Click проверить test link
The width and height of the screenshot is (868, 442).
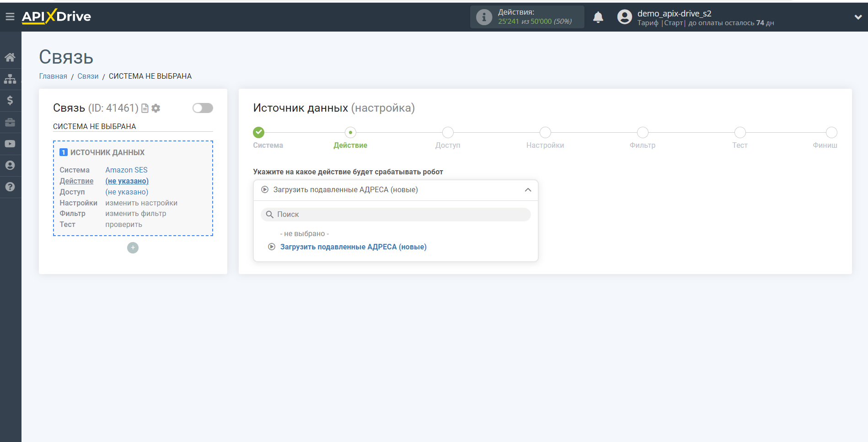123,224
